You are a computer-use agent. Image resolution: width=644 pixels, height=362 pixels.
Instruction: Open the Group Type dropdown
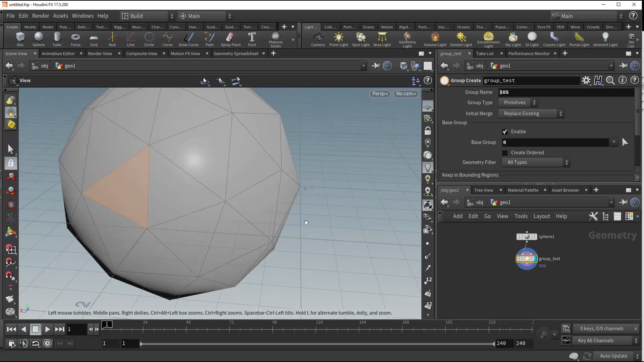(518, 103)
